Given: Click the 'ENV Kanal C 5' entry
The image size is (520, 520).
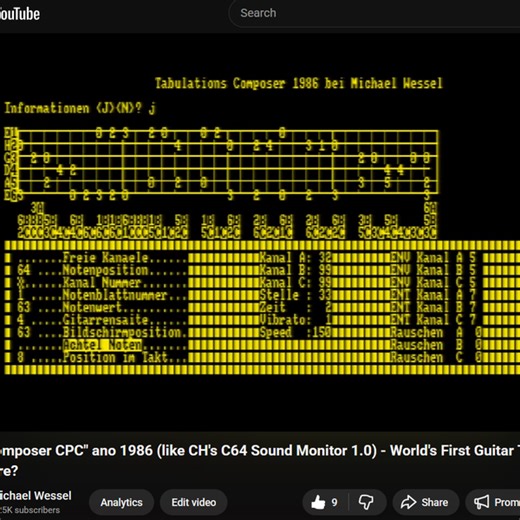Looking at the screenshot, I should coord(433,283).
